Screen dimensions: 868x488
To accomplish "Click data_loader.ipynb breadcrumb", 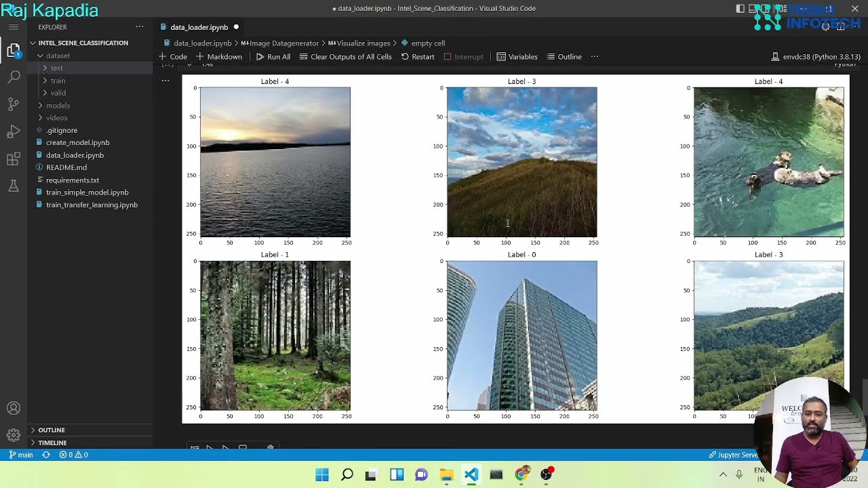I will [197, 43].
